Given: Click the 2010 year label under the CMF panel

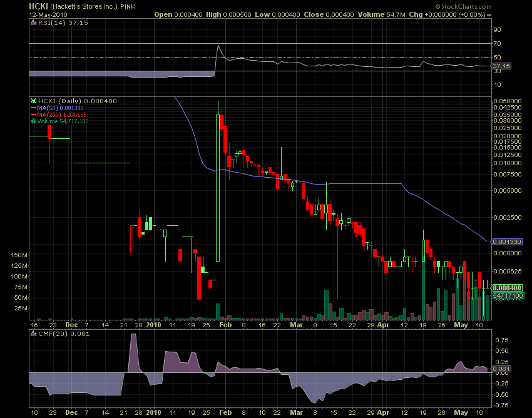Looking at the screenshot, I should point(153,412).
